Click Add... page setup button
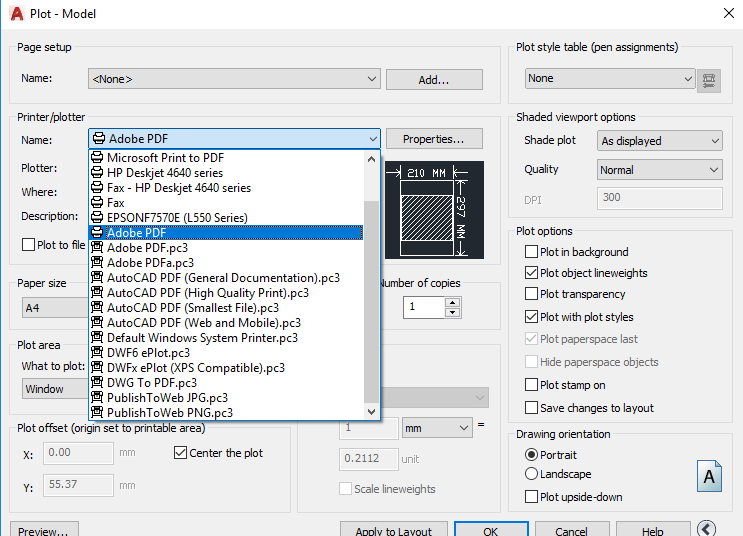The height and width of the screenshot is (536, 743). tap(434, 80)
